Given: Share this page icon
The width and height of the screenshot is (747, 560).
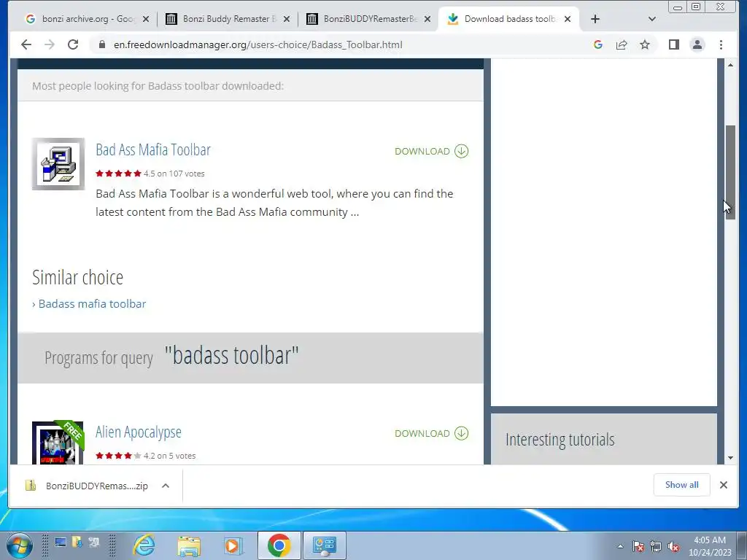Looking at the screenshot, I should tap(622, 44).
